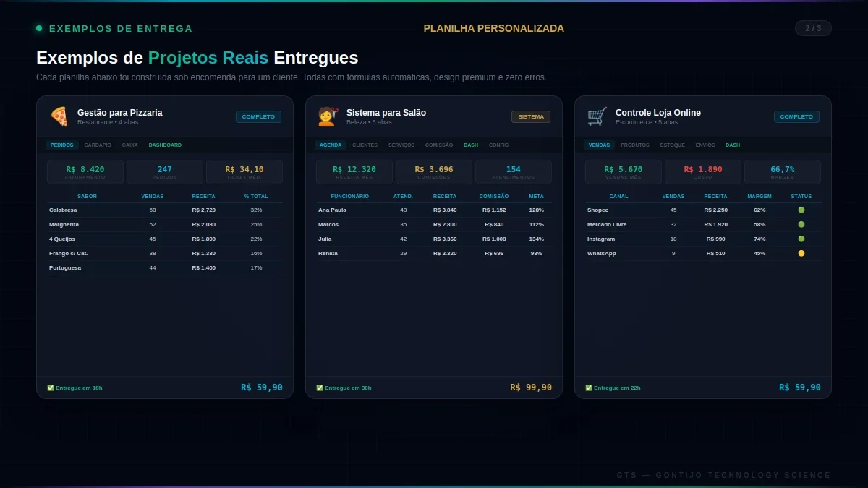Click the % Total column header
The image size is (868, 488).
click(x=256, y=196)
